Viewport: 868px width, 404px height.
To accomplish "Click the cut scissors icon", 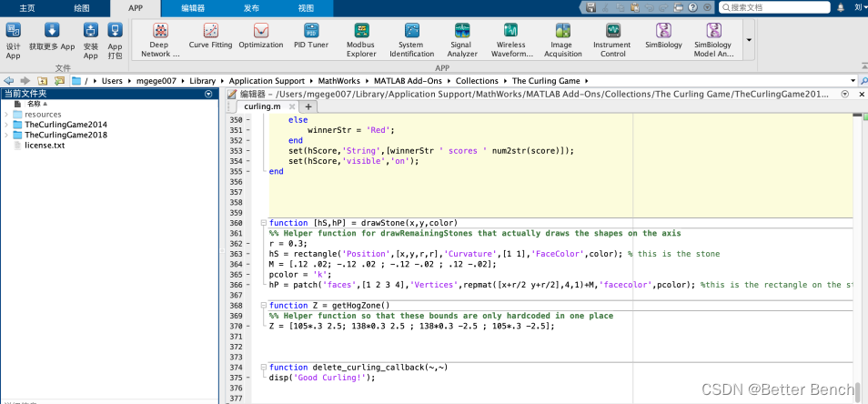I will (x=606, y=8).
